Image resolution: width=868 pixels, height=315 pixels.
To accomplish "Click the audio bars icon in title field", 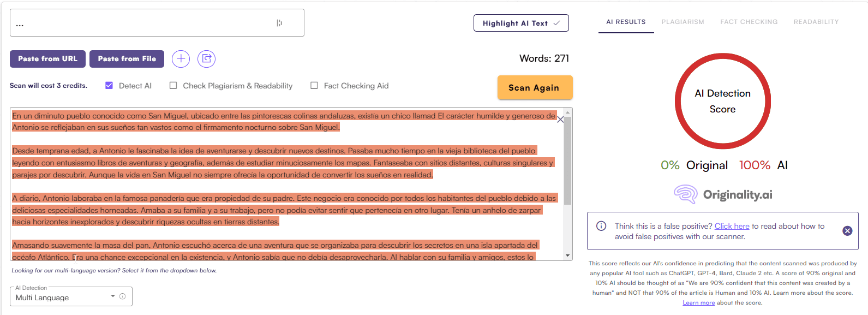I will [279, 23].
